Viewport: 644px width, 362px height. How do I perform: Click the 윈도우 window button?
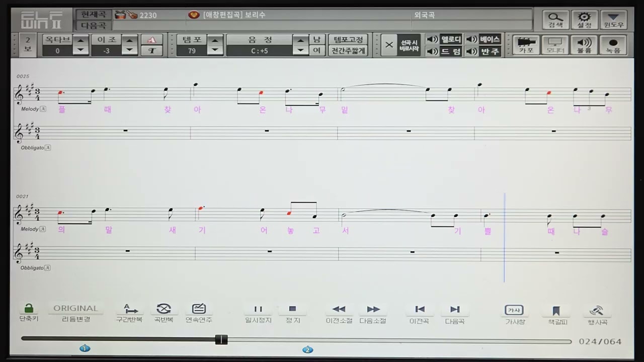(613, 20)
